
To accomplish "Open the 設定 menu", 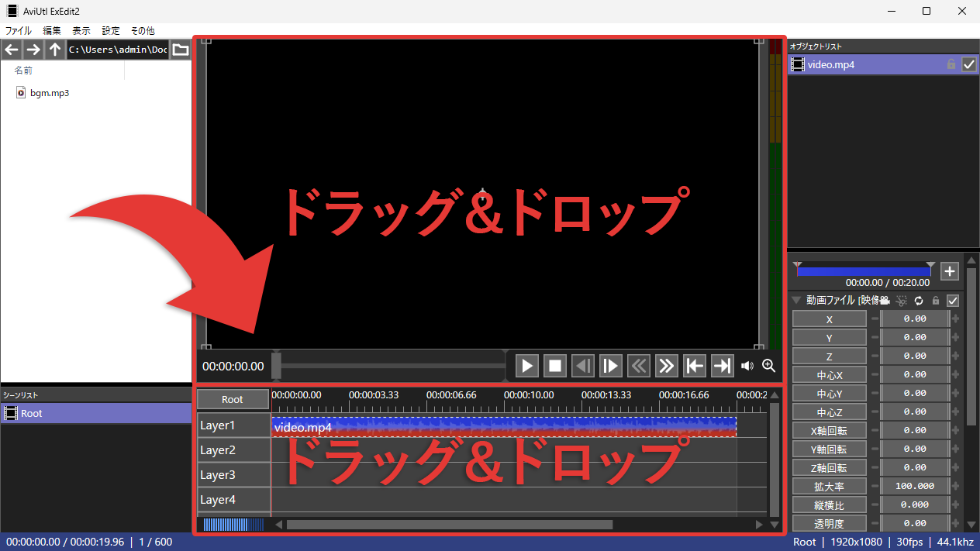I will tap(111, 31).
